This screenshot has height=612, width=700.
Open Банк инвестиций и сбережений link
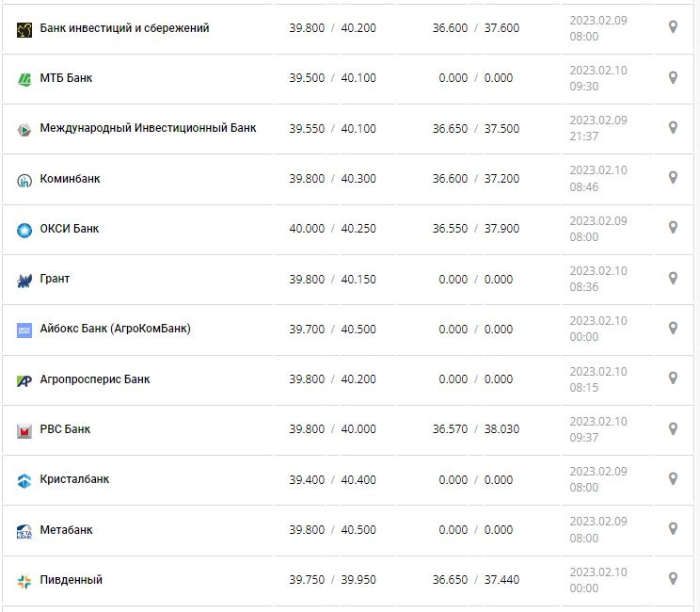[x=124, y=28]
